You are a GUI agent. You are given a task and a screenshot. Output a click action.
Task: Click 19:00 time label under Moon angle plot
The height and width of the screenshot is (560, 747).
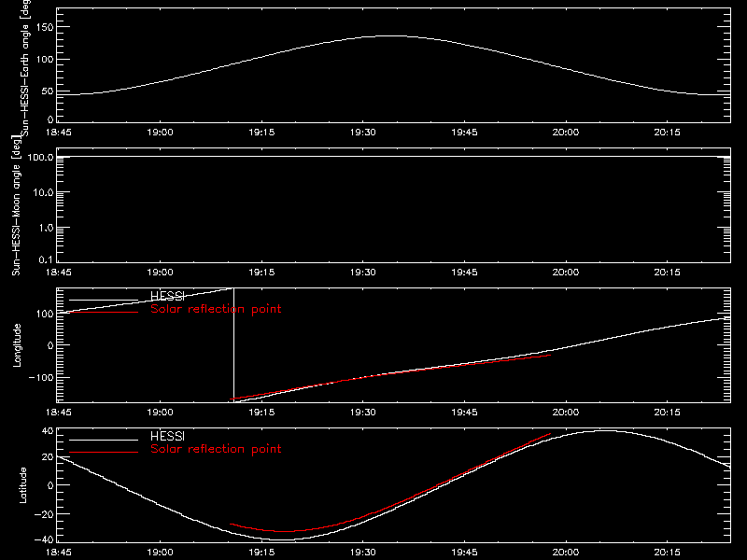(160, 272)
